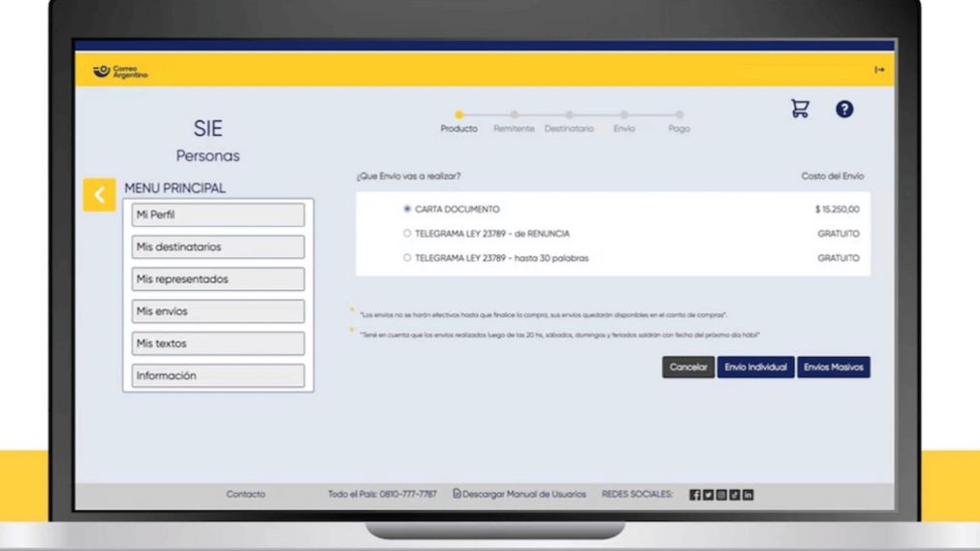Screen dimensions: 980x551
Task: Open Mis representados menu item
Action: [x=218, y=279]
